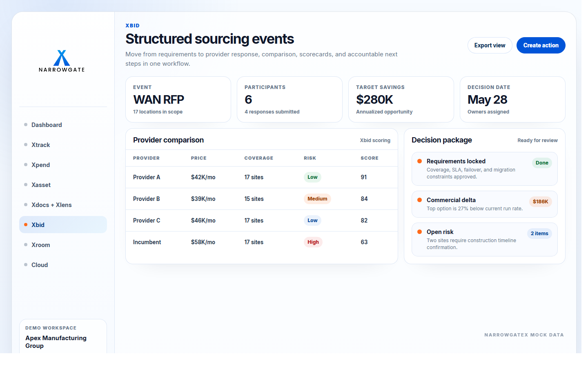
Task: Click Provider B's 15 sites coverage
Action: point(254,199)
